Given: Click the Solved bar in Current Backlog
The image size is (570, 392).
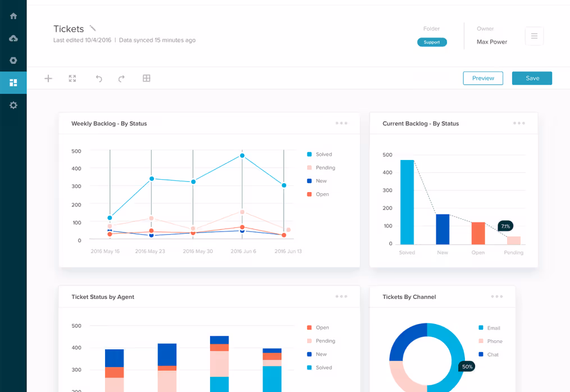Looking at the screenshot, I should point(407,202).
